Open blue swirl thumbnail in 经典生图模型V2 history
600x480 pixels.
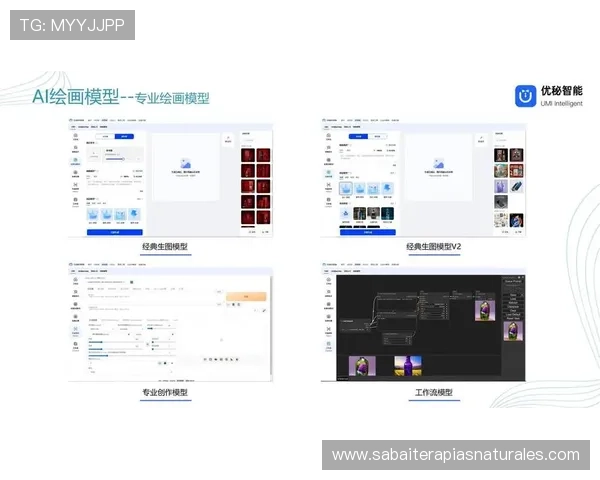(x=516, y=220)
